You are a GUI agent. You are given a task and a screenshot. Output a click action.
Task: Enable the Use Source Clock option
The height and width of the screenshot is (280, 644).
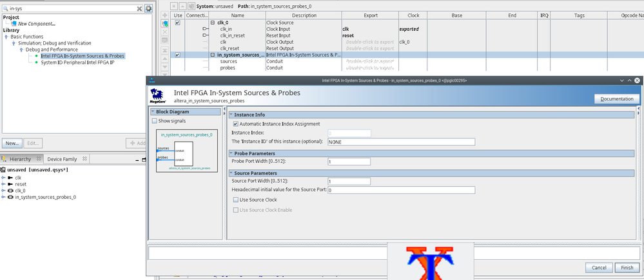click(x=235, y=200)
